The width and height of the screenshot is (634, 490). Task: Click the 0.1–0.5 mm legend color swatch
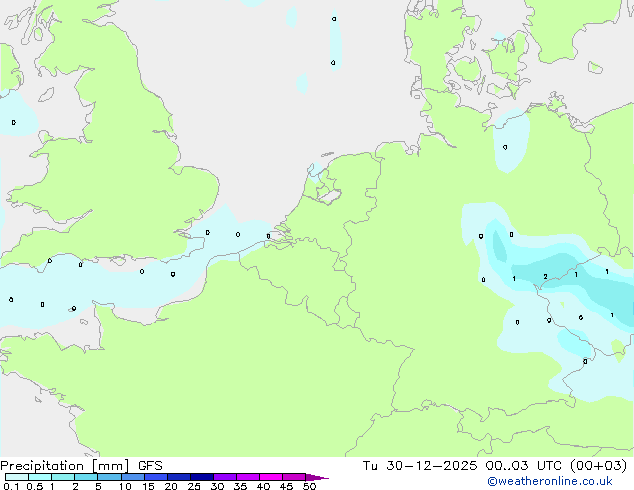click(17, 477)
